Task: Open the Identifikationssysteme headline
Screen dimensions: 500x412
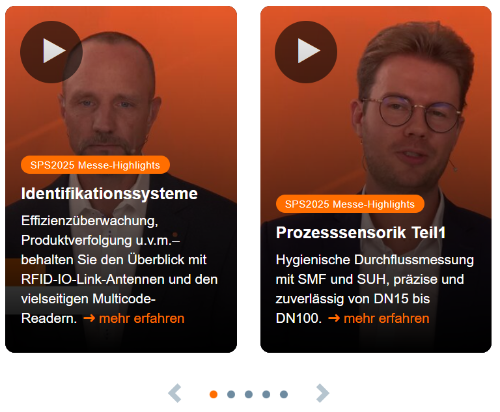Action: tap(109, 194)
